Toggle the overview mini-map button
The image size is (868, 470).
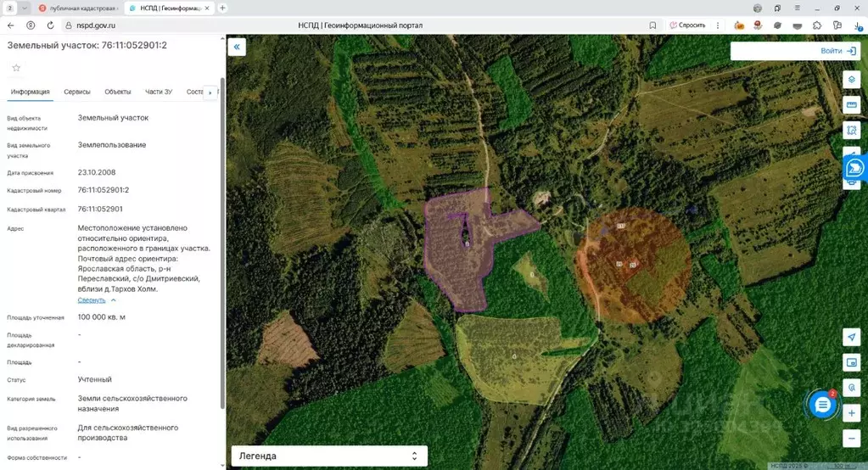tap(852, 362)
